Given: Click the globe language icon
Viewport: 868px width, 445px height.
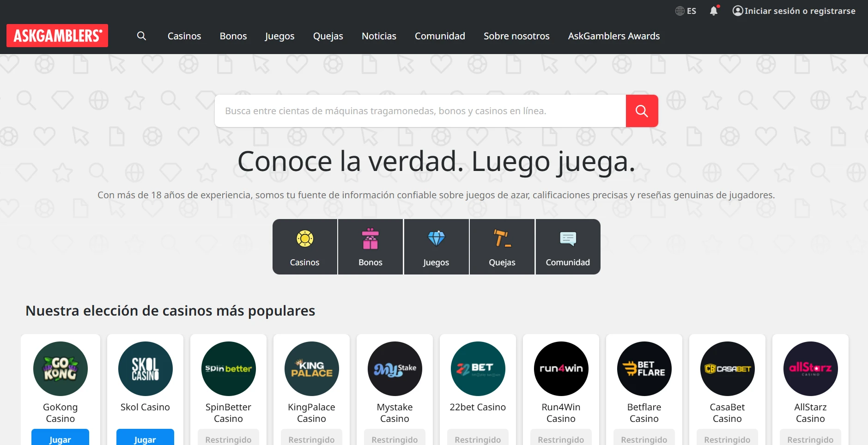Looking at the screenshot, I should point(680,11).
